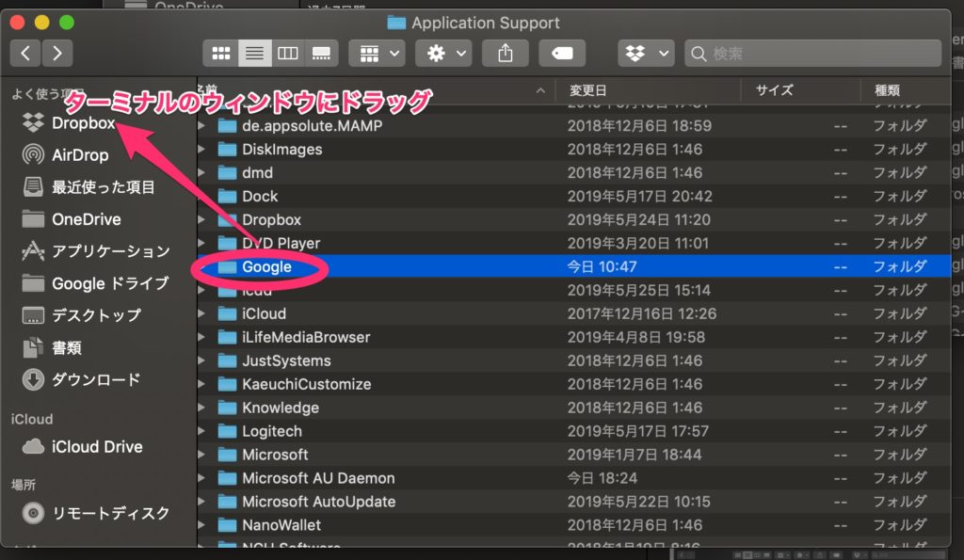Open リモートディスク in the sidebar
The height and width of the screenshot is (560, 964).
[95, 513]
